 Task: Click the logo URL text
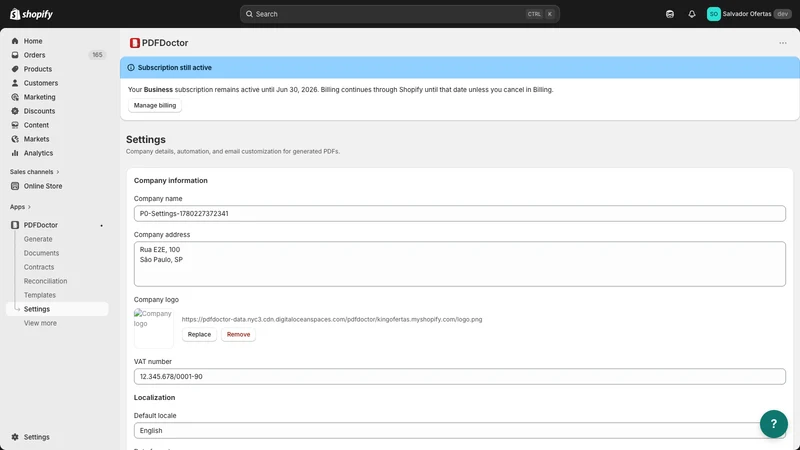[x=332, y=319]
